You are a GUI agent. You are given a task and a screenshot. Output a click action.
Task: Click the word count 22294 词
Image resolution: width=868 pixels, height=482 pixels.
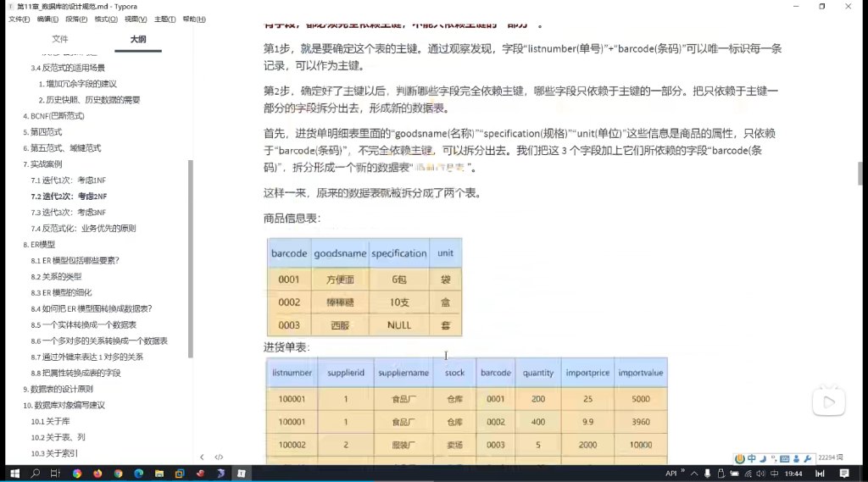(x=831, y=457)
